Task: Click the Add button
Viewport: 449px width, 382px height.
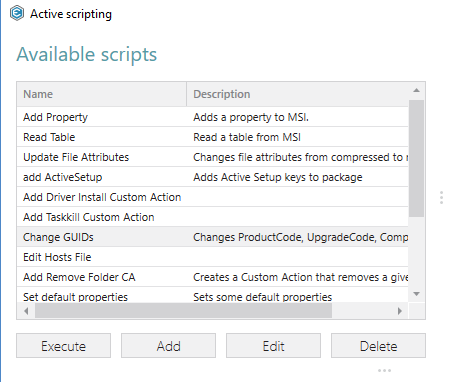Action: tap(168, 346)
